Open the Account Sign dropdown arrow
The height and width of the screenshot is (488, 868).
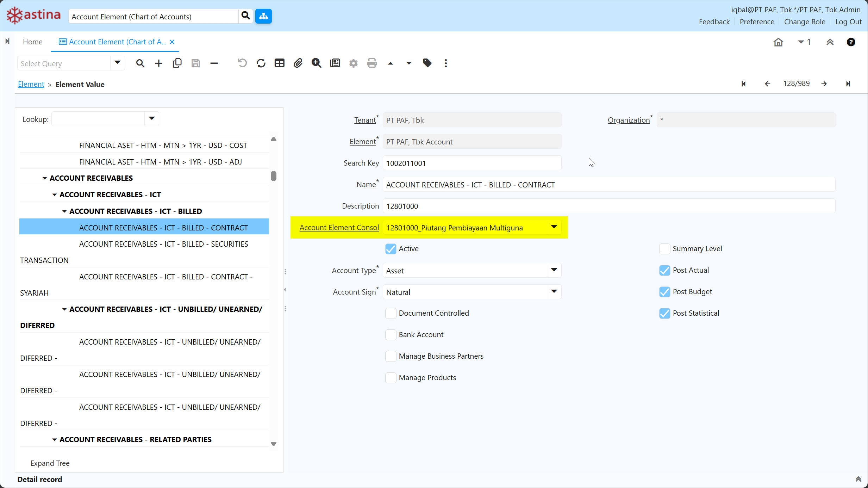click(554, 292)
